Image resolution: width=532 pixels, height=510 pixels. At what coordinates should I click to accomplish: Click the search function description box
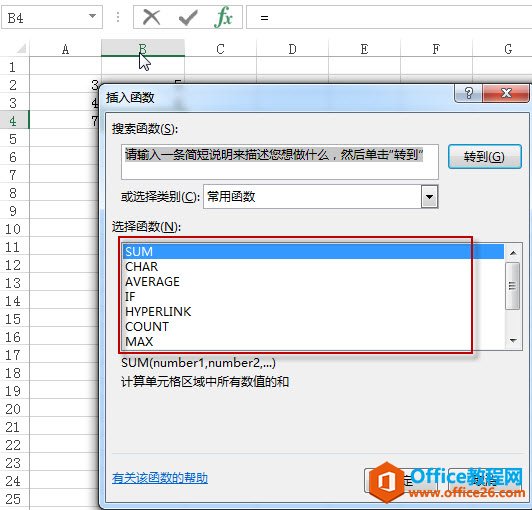point(280,162)
